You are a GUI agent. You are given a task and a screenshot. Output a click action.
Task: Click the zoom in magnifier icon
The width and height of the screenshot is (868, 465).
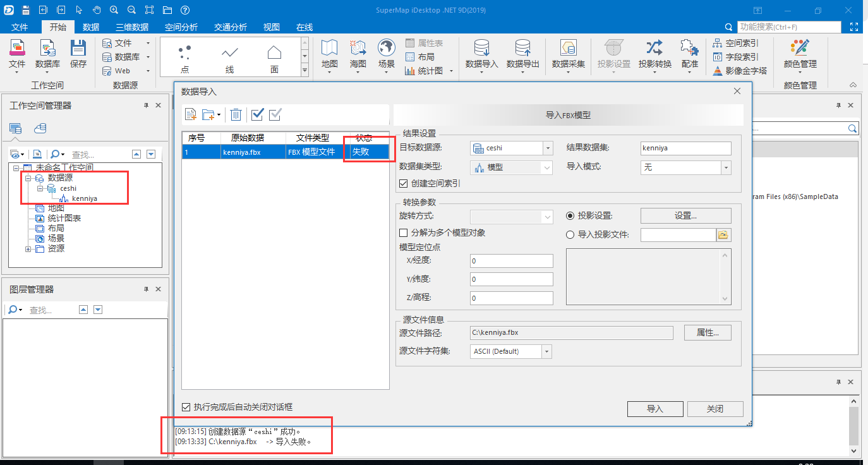pyautogui.click(x=114, y=10)
